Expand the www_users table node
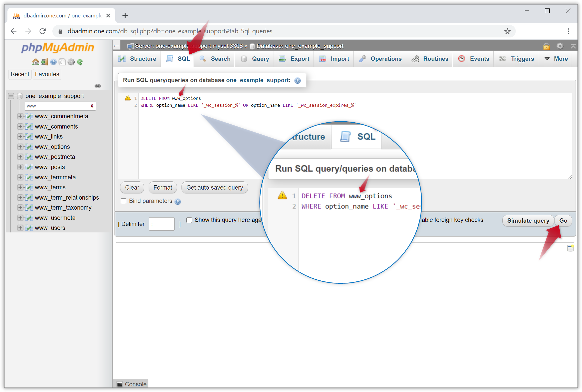 (20, 228)
